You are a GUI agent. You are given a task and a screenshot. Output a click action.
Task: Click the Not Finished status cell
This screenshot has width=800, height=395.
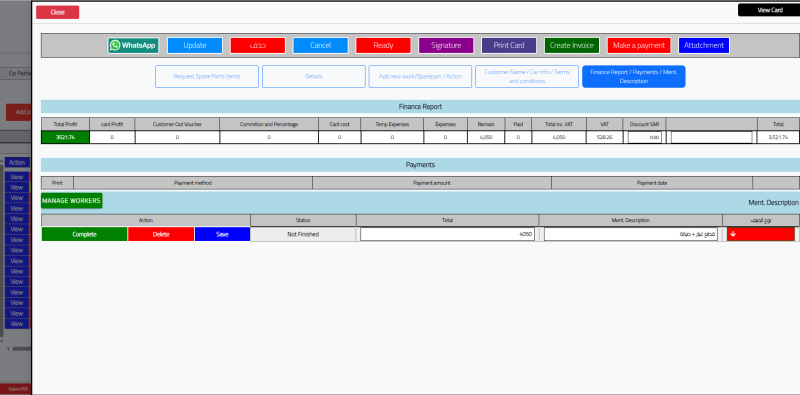[x=303, y=234]
